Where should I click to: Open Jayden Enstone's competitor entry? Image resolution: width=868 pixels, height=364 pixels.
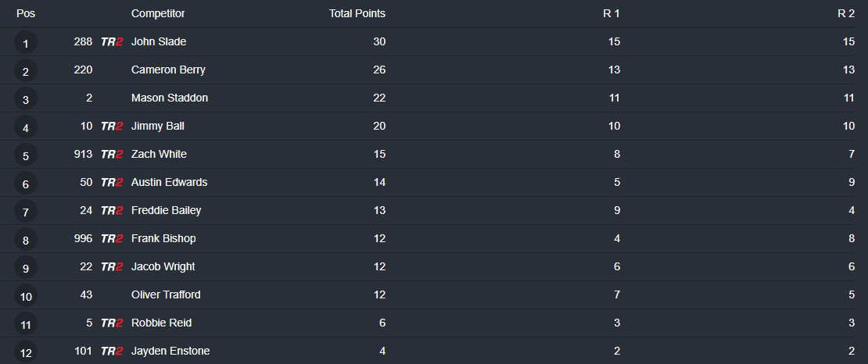point(170,351)
